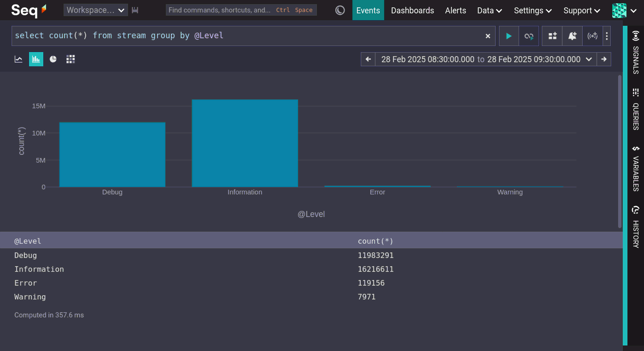Screen dimensions: 644x351
Task: Select the Error count 119156 cell
Action: click(x=371, y=283)
